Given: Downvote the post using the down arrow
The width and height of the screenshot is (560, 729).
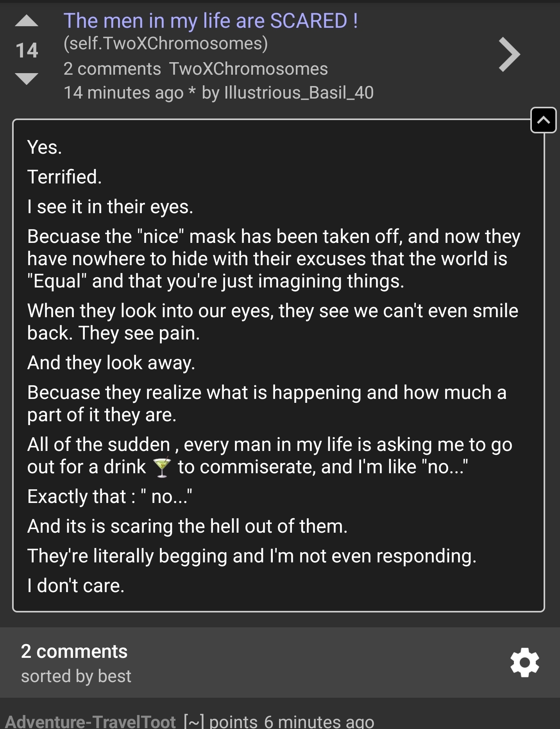Looking at the screenshot, I should [27, 78].
